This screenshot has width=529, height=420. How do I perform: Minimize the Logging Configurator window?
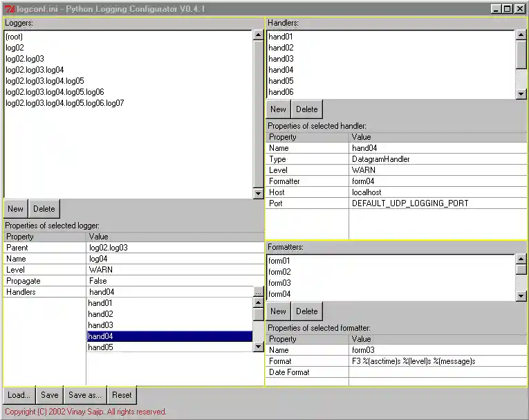(x=496, y=9)
